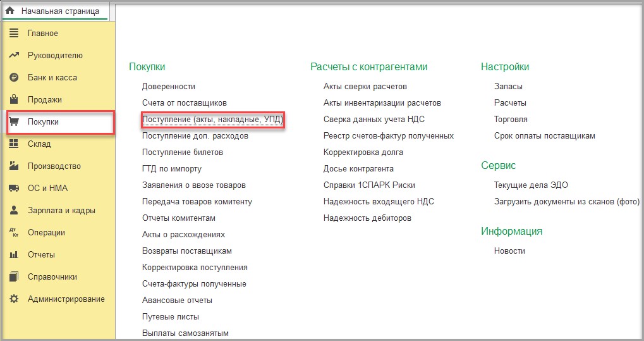The height and width of the screenshot is (341, 644).
Task: Open Реестр счетов-фактур полученных
Action: pyautogui.click(x=389, y=136)
